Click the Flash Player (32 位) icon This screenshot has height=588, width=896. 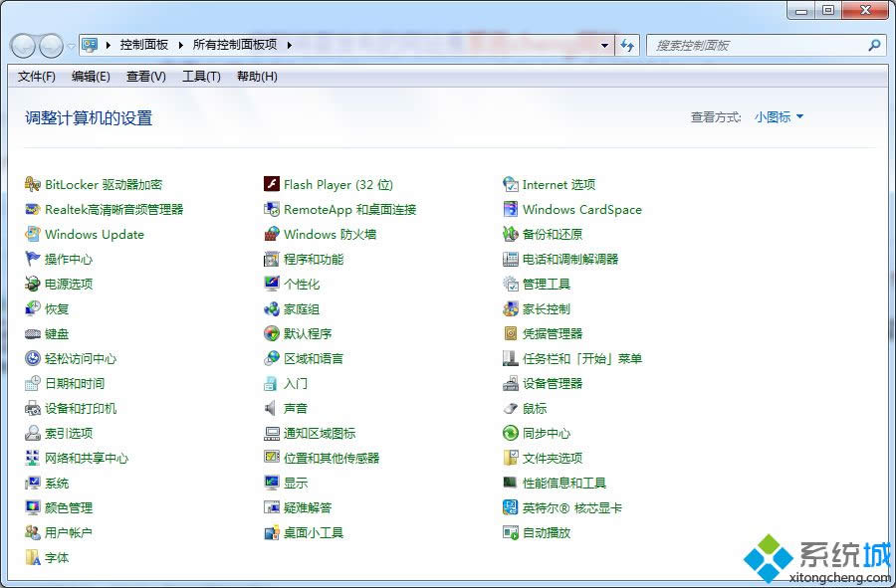coord(272,184)
